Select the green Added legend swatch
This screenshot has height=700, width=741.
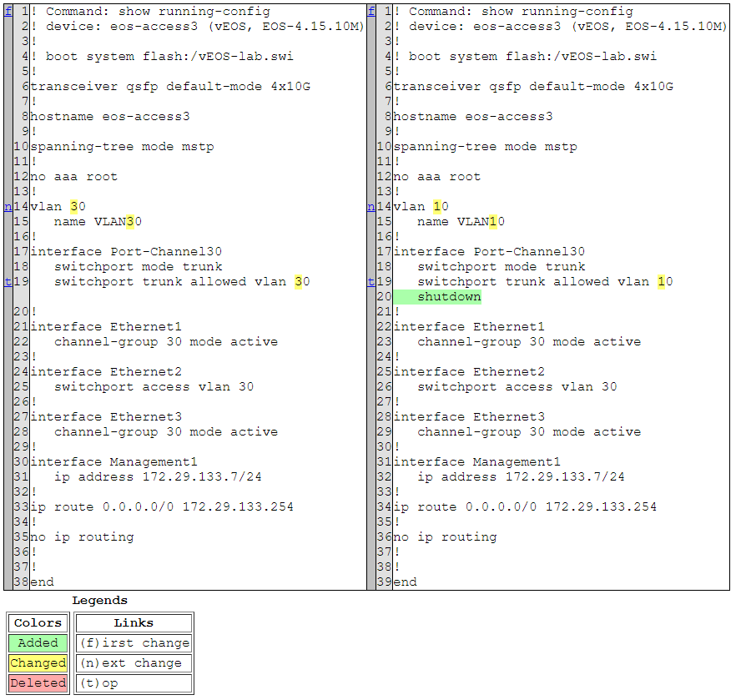38,642
